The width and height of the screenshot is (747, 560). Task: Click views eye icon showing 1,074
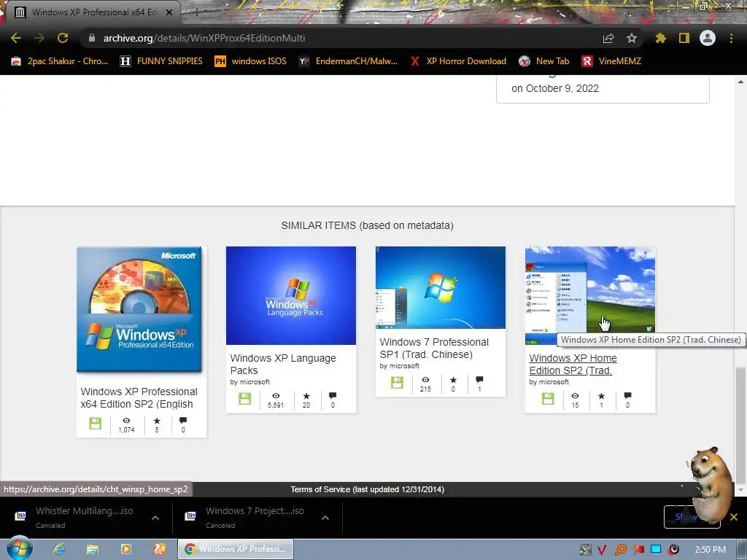pyautogui.click(x=126, y=421)
